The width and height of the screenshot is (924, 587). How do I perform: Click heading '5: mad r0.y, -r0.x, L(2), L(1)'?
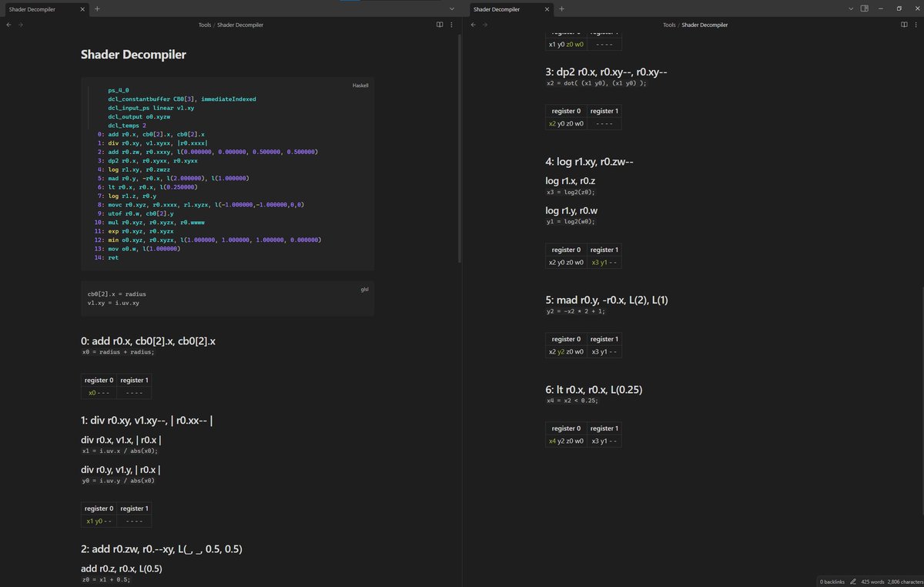(x=607, y=300)
